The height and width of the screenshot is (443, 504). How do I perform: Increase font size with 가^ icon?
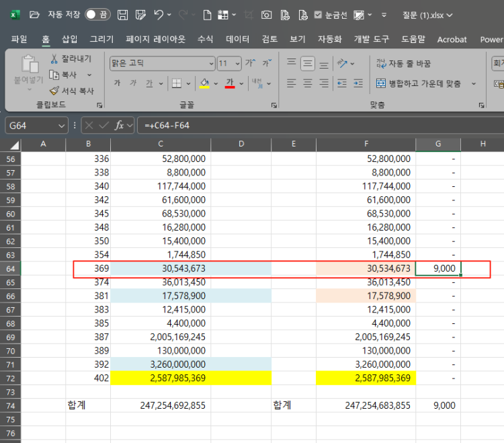251,63
